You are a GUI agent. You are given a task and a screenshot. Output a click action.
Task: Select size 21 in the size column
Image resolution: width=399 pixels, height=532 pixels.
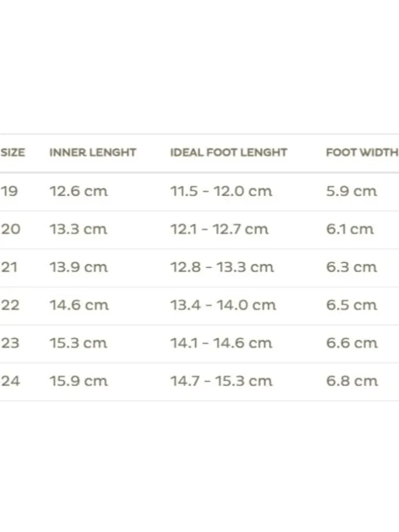tap(9, 267)
